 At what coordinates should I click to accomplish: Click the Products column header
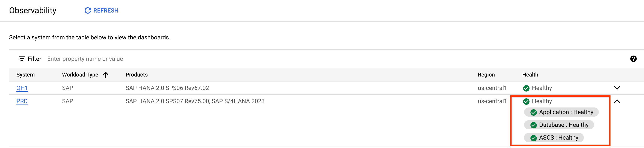(x=137, y=75)
